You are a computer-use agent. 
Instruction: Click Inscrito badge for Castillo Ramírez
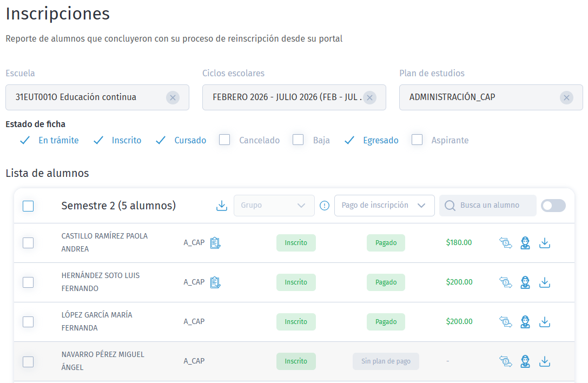[296, 243]
